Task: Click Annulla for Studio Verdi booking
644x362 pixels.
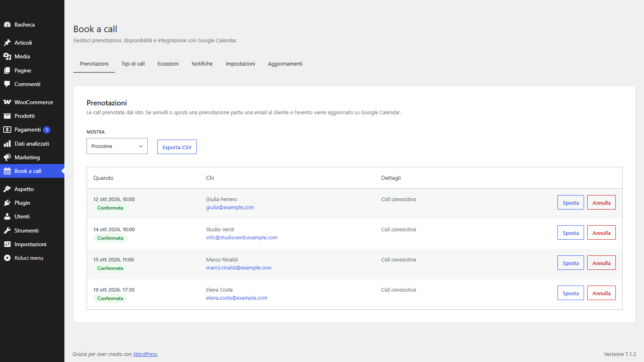Action: coord(601,232)
